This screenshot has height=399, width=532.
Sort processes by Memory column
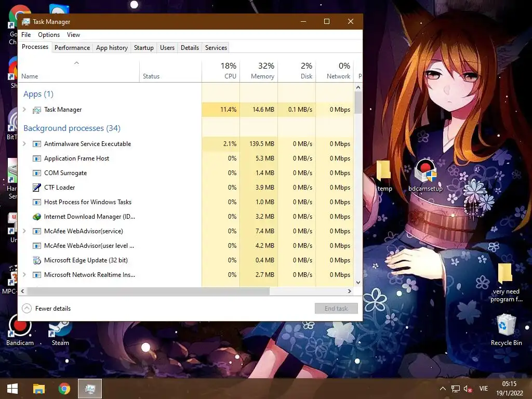259,71
